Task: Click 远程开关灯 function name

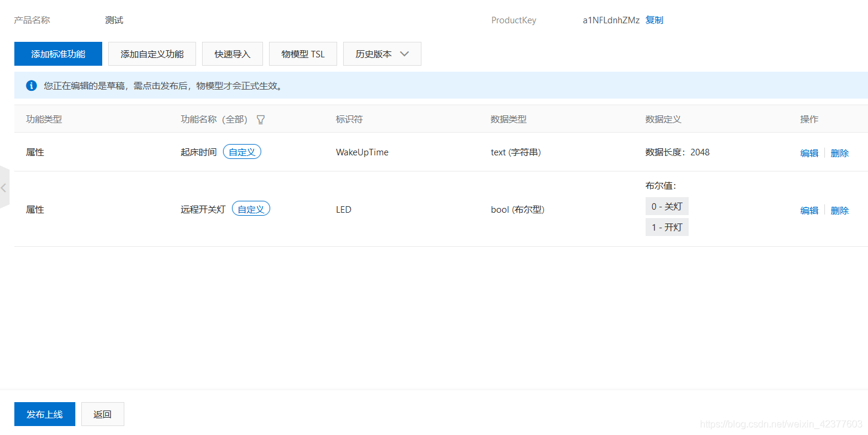Action: click(x=203, y=210)
